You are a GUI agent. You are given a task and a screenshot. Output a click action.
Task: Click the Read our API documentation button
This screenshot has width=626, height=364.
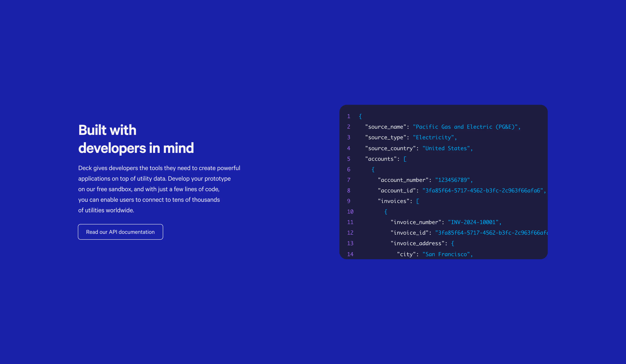[x=120, y=232]
